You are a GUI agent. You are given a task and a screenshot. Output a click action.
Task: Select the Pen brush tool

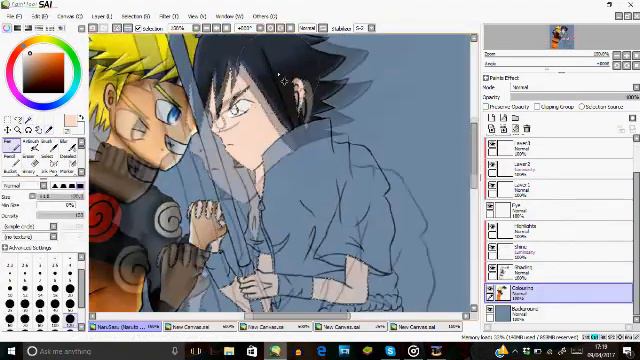pyautogui.click(x=11, y=145)
